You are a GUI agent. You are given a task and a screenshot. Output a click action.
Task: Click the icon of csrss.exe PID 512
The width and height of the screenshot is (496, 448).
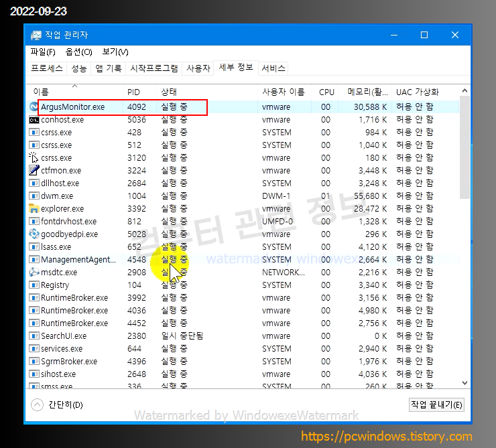[x=34, y=145]
